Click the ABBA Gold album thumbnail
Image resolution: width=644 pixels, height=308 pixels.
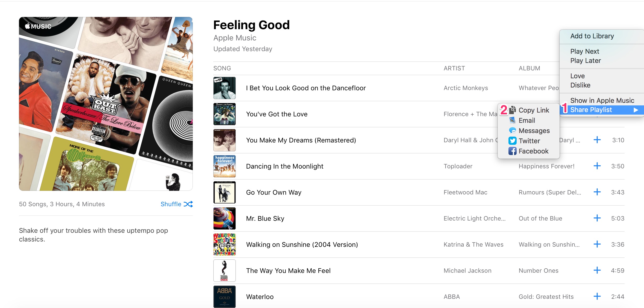[224, 296]
